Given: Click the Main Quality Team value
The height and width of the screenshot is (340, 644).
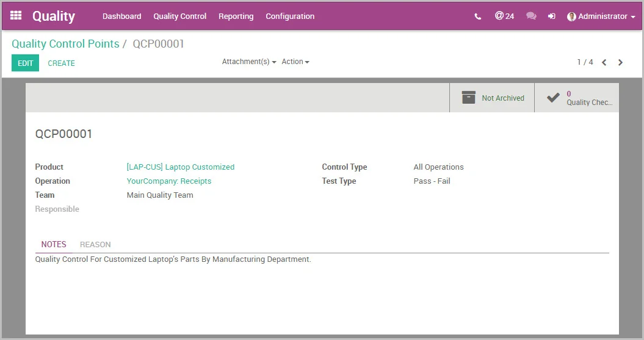Looking at the screenshot, I should [160, 195].
